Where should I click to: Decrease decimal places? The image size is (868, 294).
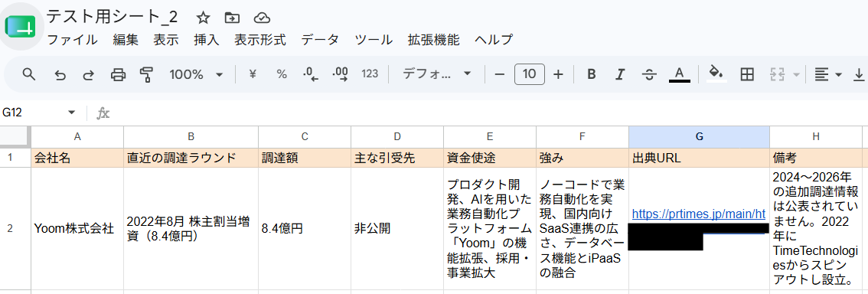point(311,74)
